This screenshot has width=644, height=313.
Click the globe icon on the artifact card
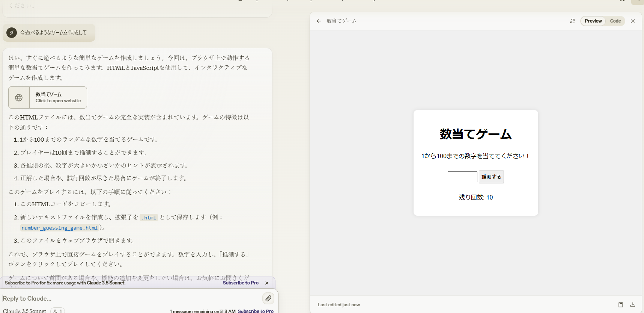(x=19, y=98)
